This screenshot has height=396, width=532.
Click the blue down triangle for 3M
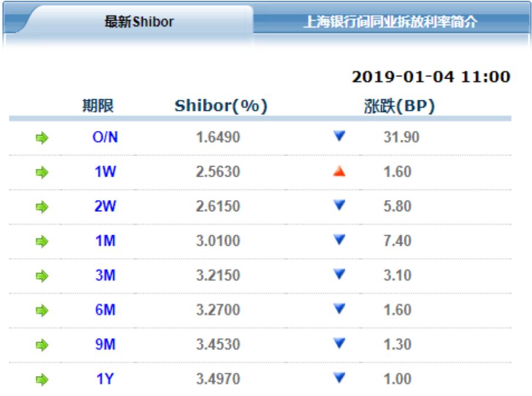[x=339, y=275]
